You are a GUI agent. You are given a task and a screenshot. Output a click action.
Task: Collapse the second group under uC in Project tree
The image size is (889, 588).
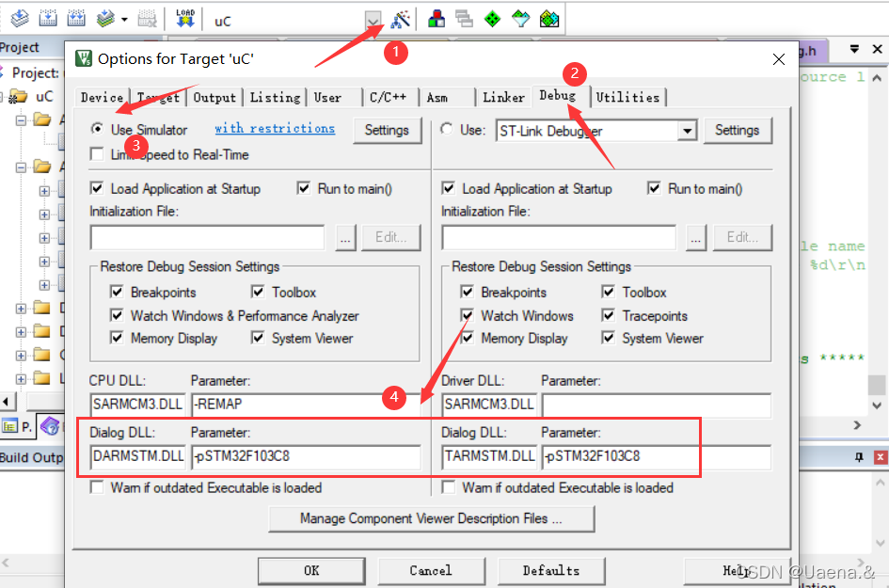click(21, 167)
